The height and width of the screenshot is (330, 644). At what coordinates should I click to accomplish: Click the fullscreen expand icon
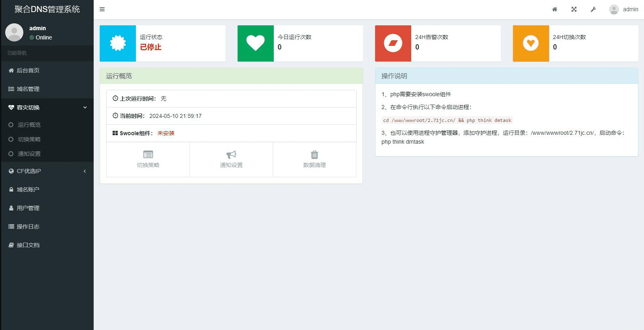tap(574, 9)
